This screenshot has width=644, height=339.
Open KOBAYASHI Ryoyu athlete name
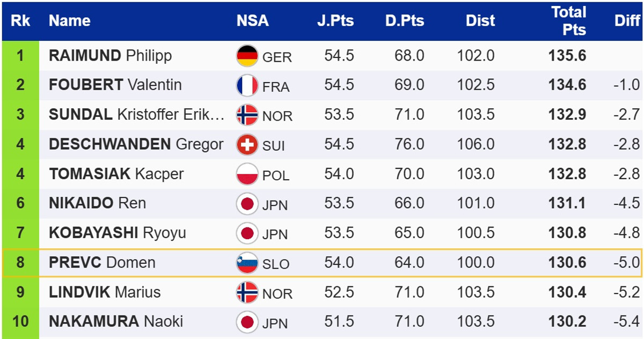coord(117,233)
